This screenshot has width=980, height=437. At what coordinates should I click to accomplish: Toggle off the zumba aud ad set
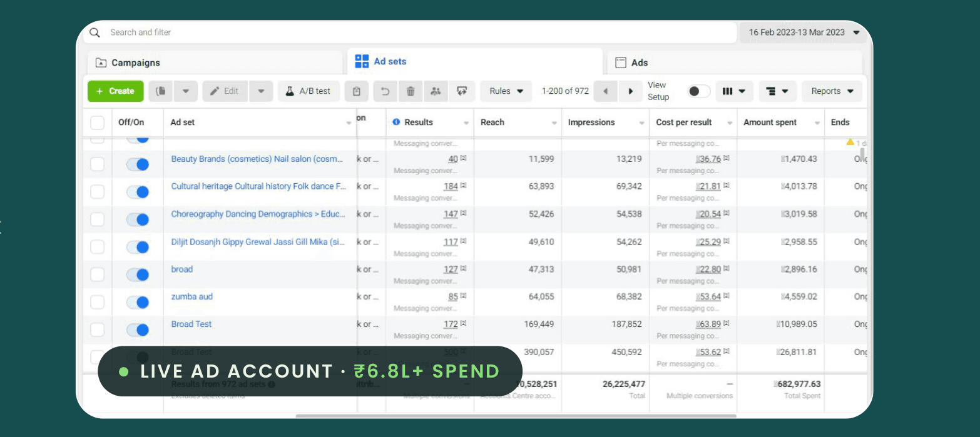[x=138, y=302]
